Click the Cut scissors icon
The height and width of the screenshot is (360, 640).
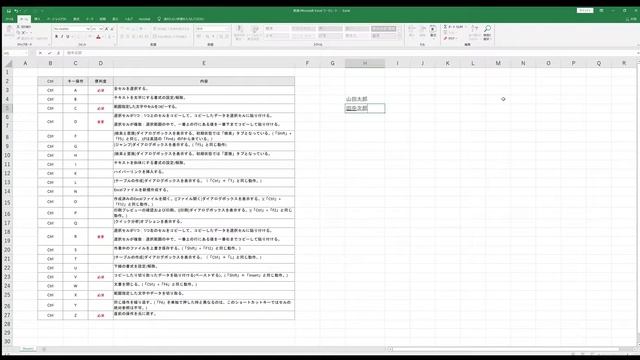point(18,27)
